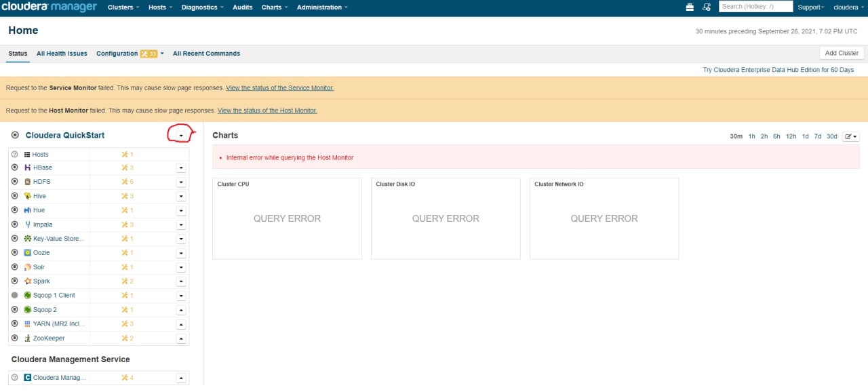The width and height of the screenshot is (868, 392).
Task: Open the cloudera user menu
Action: coord(848,7)
